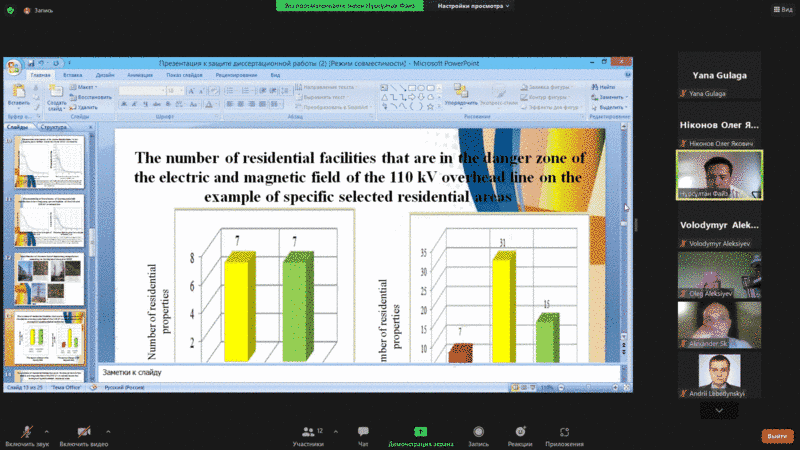Unmute microphone with Включить звук button
The image size is (800, 450).
coord(24,432)
